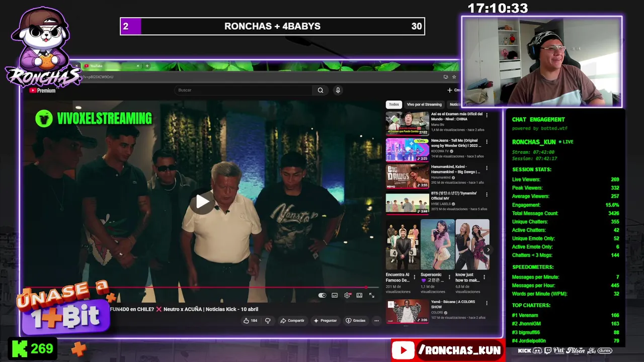The image size is (644, 362).
Task: Click the streamer webcam overlay
Action: pyautogui.click(x=542, y=61)
